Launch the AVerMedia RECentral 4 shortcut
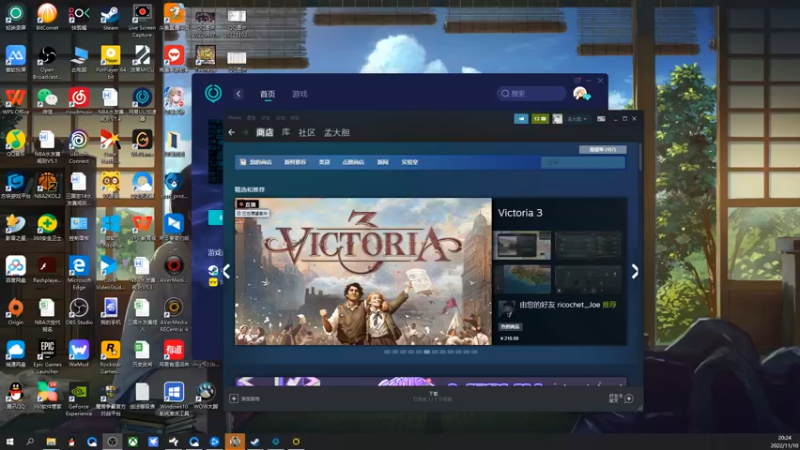Image resolution: width=800 pixels, height=450 pixels. 173,315
